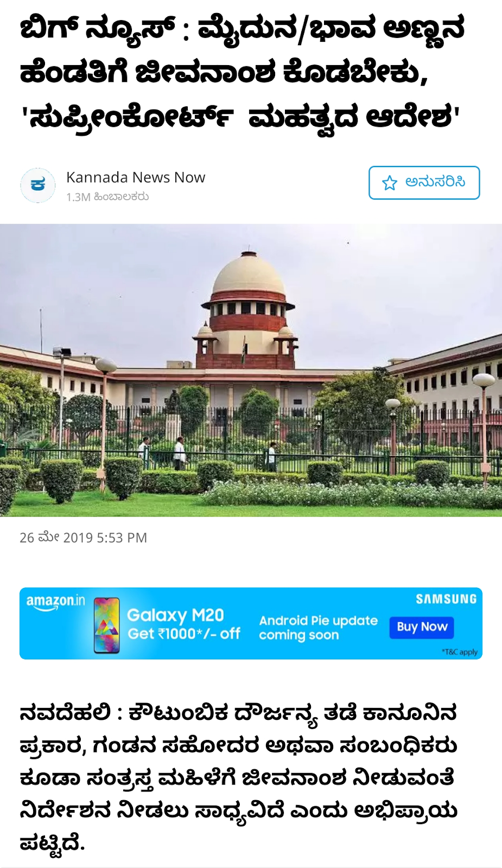Tap Android Pie update coming soon text
The image size is (502, 868).
(x=318, y=628)
